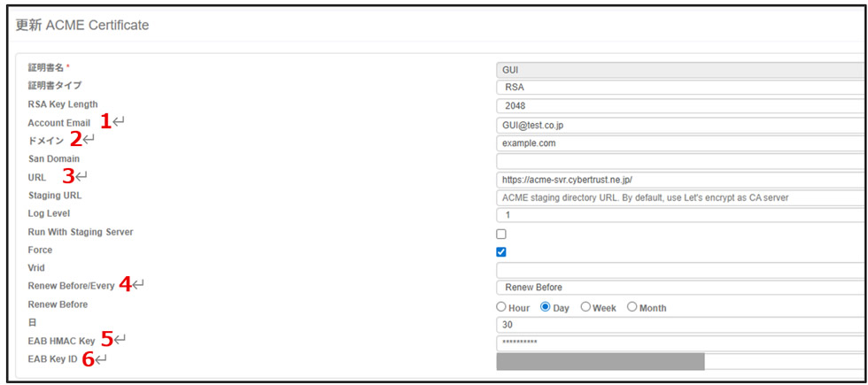Screen dimensions: 868x385
Task: Uncheck the Force checkbox
Action: (x=501, y=252)
